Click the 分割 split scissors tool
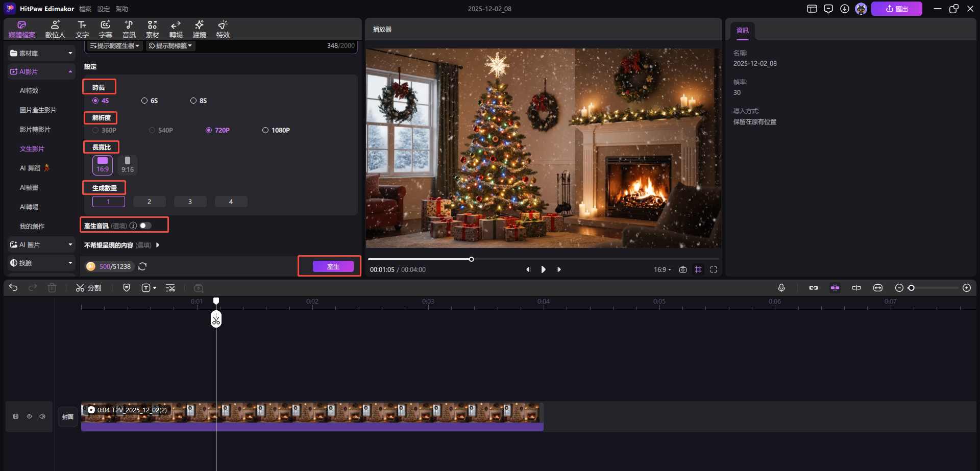 point(88,288)
